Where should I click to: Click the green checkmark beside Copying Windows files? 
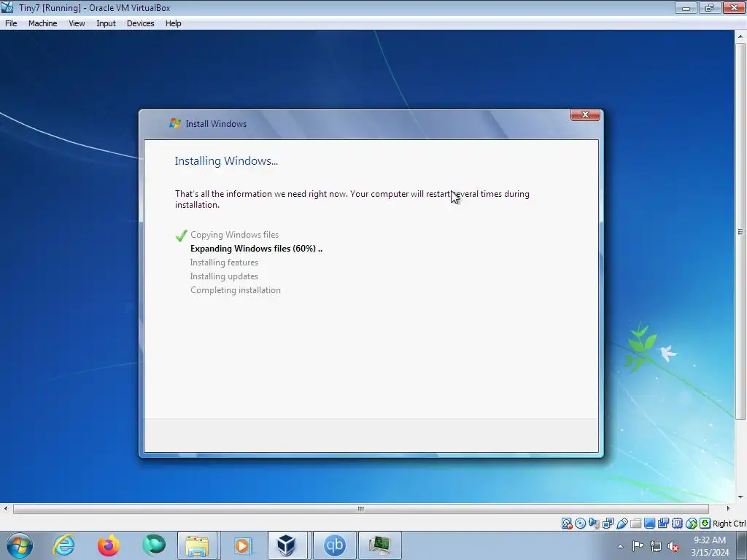(181, 236)
